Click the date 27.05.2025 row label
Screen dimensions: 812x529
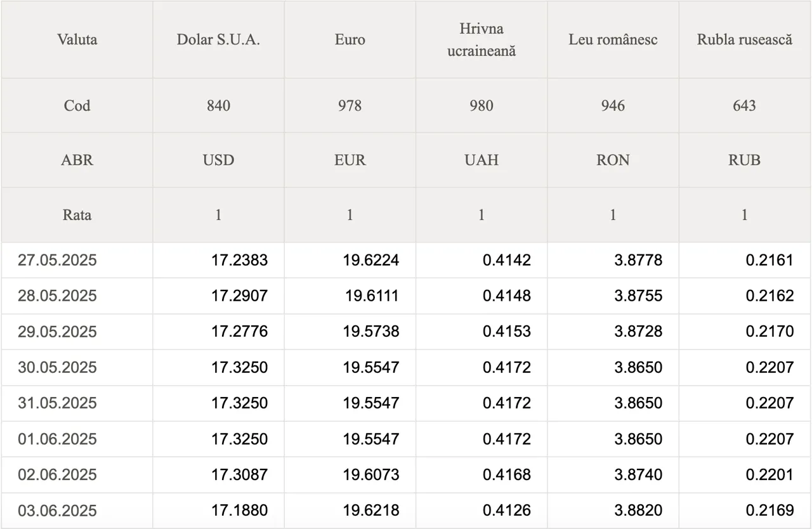pyautogui.click(x=57, y=260)
